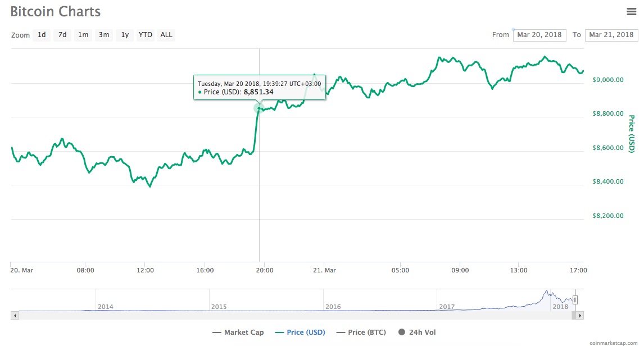Click the 16:00 time axis label
The height and width of the screenshot is (346, 644).
205,270
